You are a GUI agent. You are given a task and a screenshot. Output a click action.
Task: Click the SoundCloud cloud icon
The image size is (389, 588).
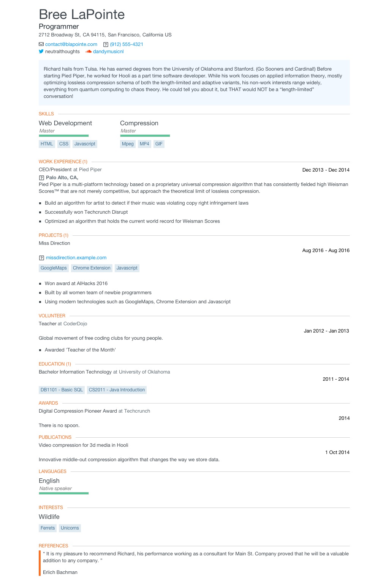pos(89,52)
